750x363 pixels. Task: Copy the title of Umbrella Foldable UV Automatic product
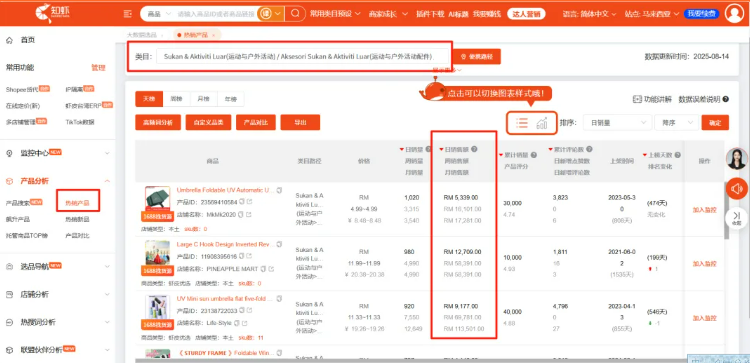point(279,190)
